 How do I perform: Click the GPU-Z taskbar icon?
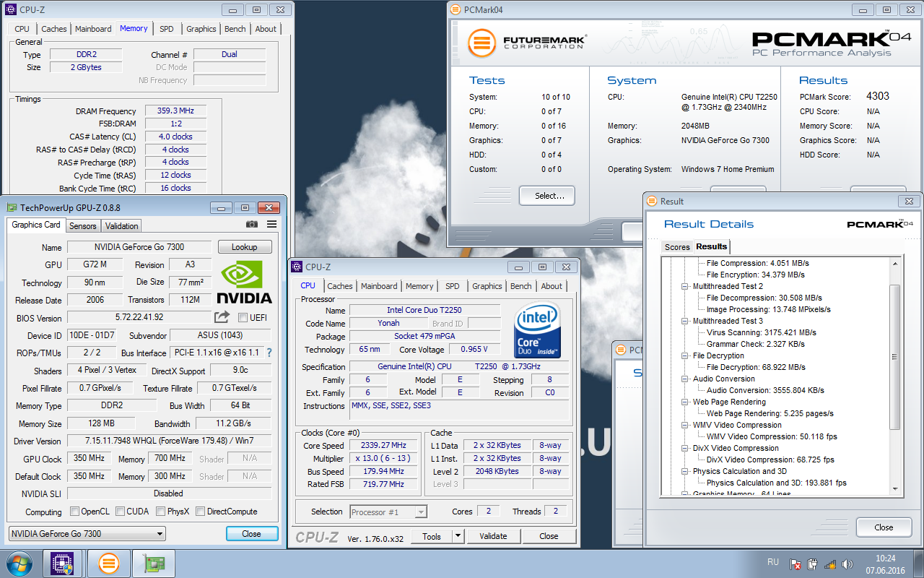(x=154, y=564)
